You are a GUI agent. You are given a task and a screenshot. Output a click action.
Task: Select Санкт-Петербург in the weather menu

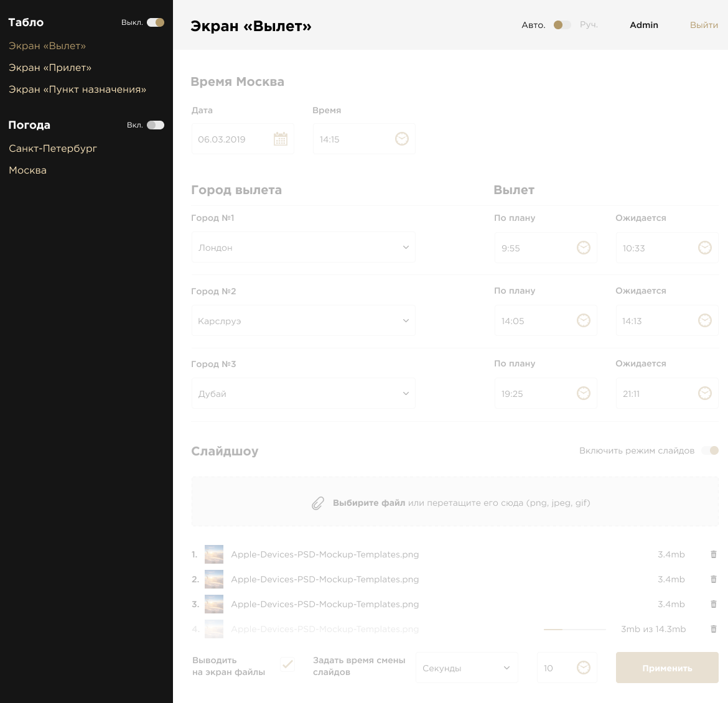pos(53,149)
